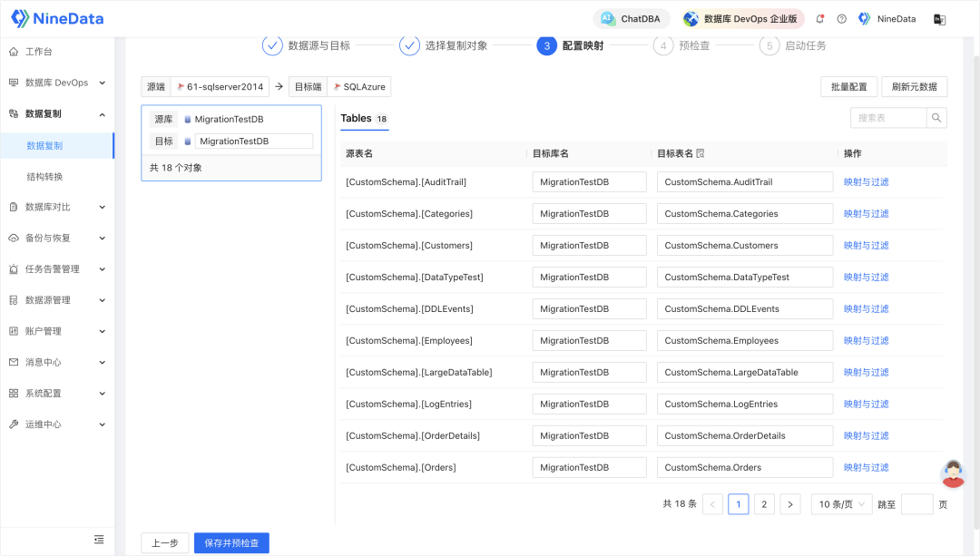
Task: Click the NineData logo
Action: click(x=57, y=18)
